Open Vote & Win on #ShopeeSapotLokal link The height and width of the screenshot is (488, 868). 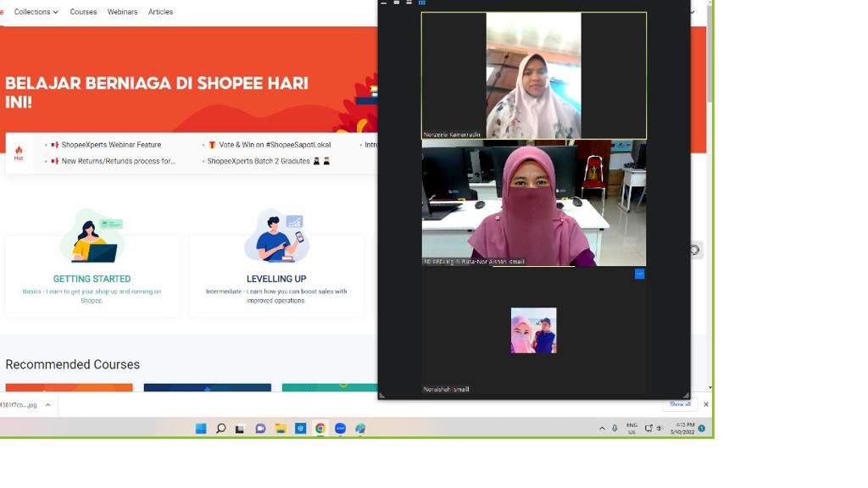tap(263, 145)
